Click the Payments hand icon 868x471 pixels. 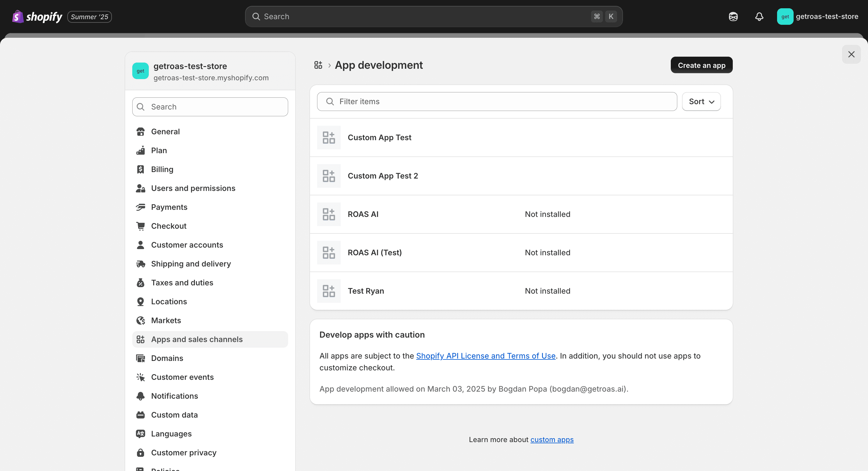click(141, 207)
